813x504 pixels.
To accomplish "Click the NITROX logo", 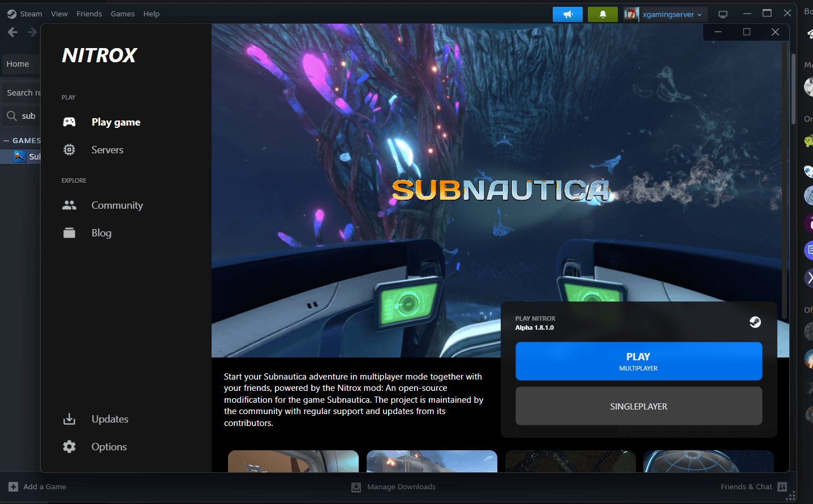I will [x=100, y=55].
